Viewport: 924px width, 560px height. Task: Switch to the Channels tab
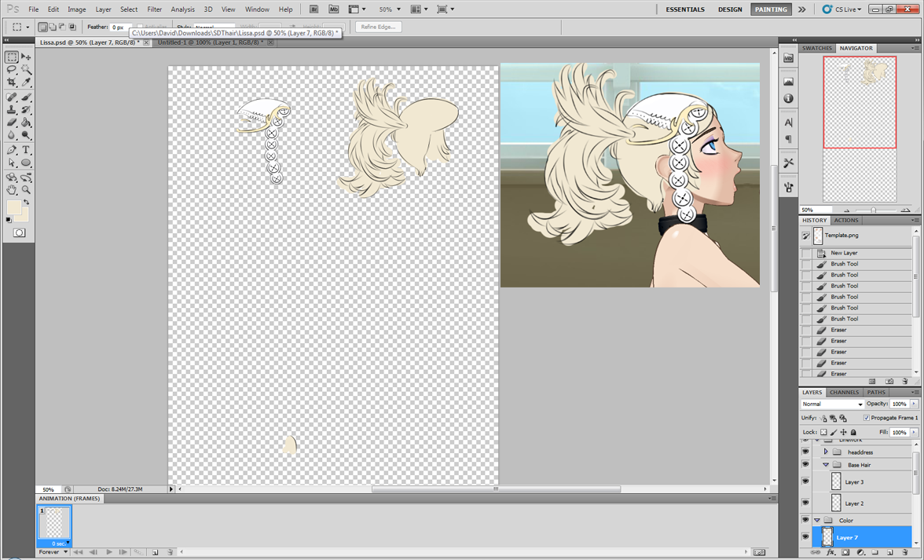pos(844,392)
